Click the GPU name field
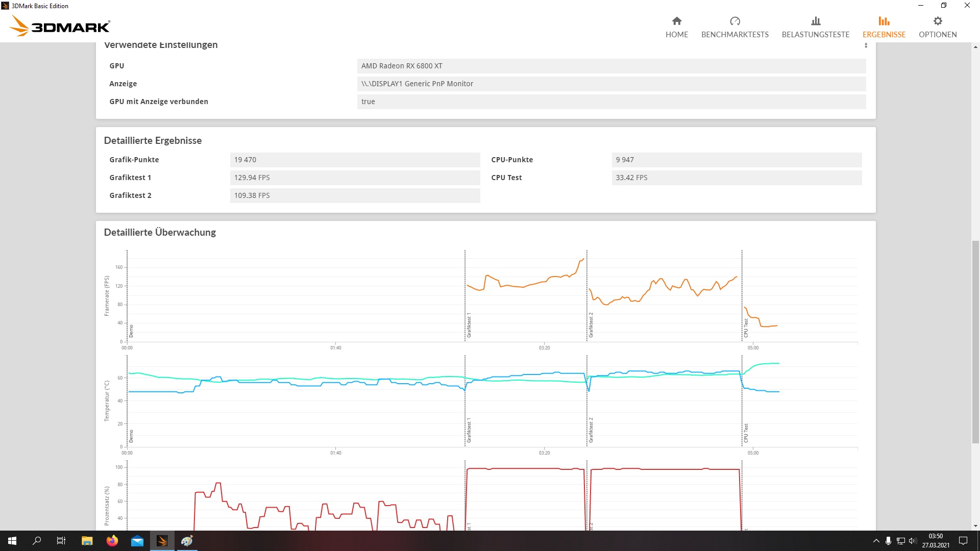Viewport: 980px width, 551px height. 611,66
